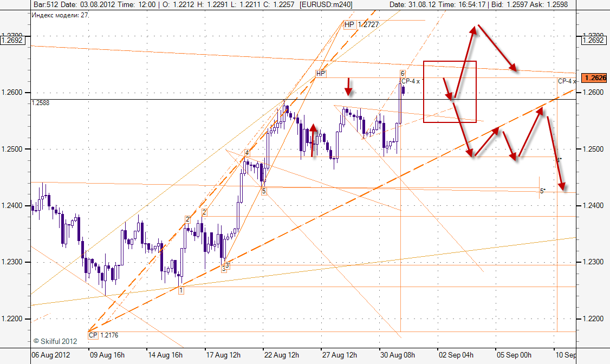The height and width of the screenshot is (364, 610).
Task: Click the 5" projected point label
Action: click(542, 191)
